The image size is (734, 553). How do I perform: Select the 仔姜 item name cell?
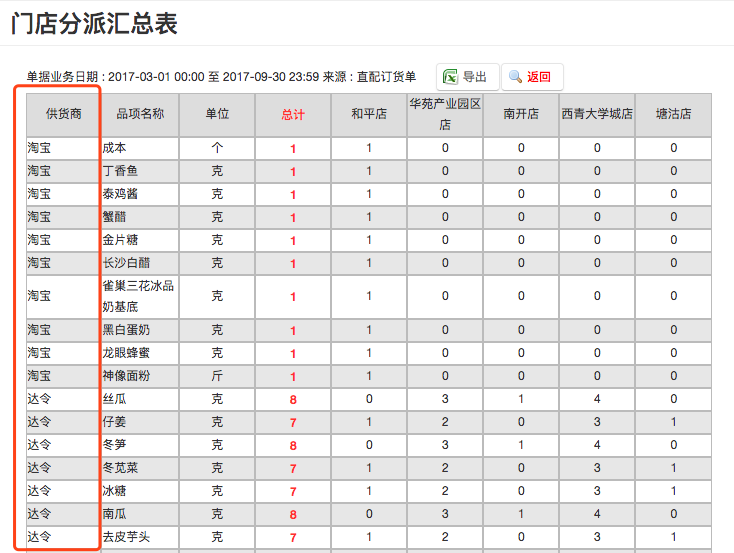(x=140, y=422)
